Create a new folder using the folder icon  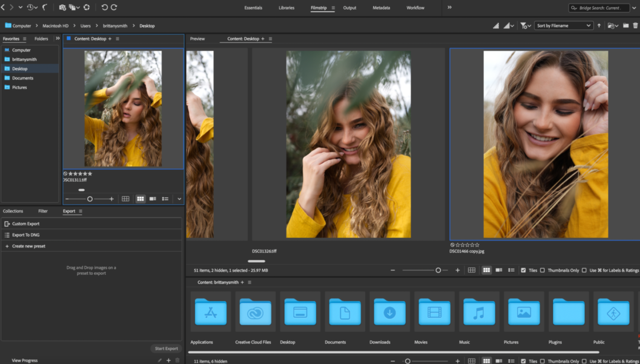(626, 26)
